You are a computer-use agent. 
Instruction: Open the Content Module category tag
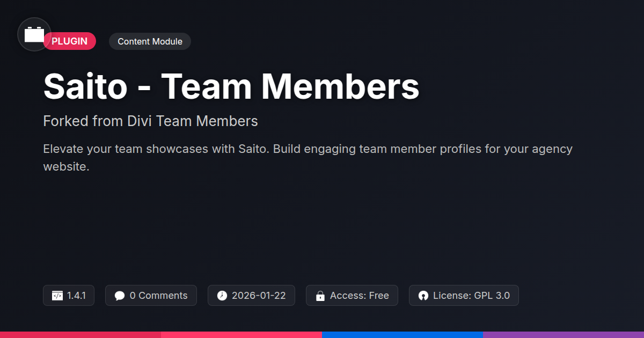pos(150,41)
